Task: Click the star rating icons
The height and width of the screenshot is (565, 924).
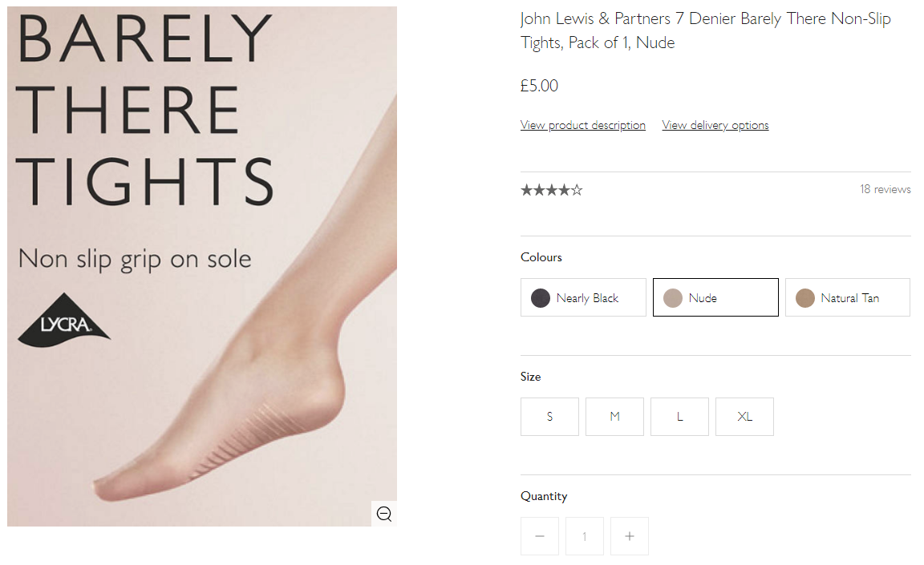Action: click(x=552, y=190)
